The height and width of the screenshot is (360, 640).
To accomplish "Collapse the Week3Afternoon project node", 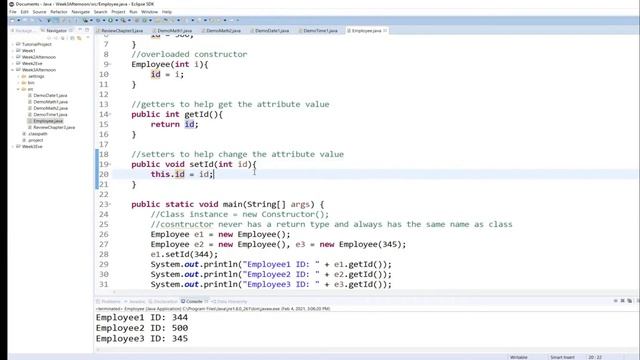I will point(13,70).
